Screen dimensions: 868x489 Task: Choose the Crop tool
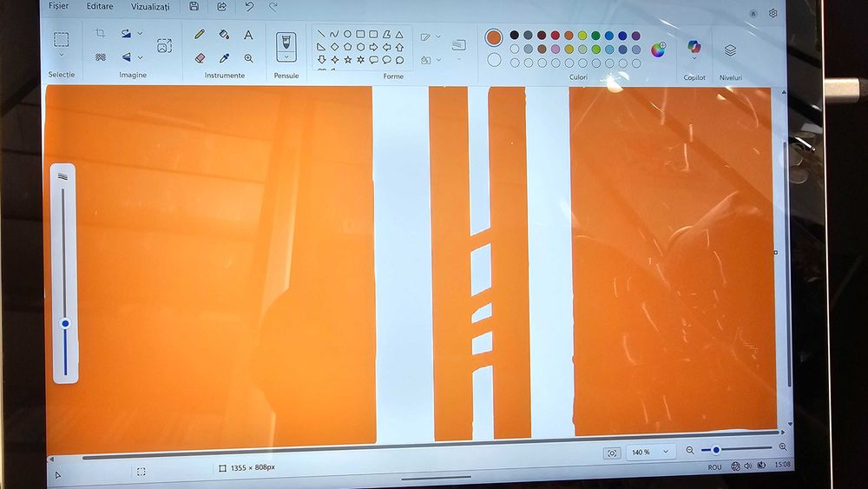pos(100,33)
